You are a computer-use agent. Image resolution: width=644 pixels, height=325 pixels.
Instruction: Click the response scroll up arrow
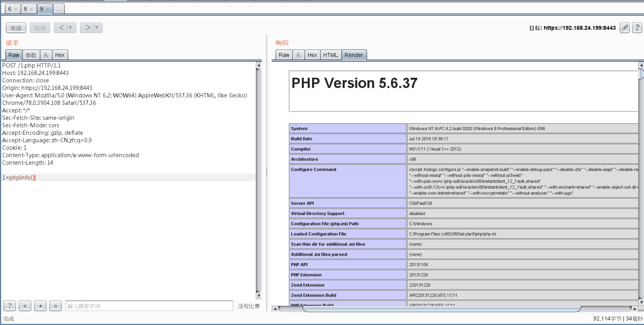(641, 65)
